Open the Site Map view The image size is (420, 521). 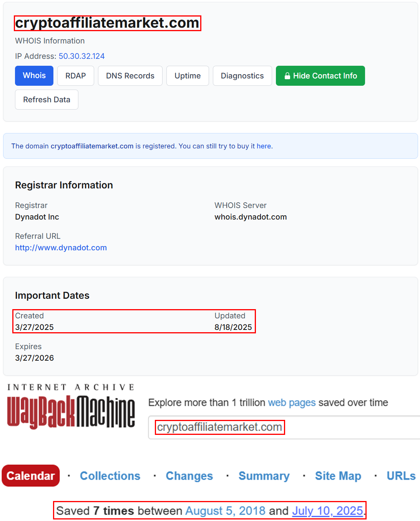pyautogui.click(x=338, y=476)
